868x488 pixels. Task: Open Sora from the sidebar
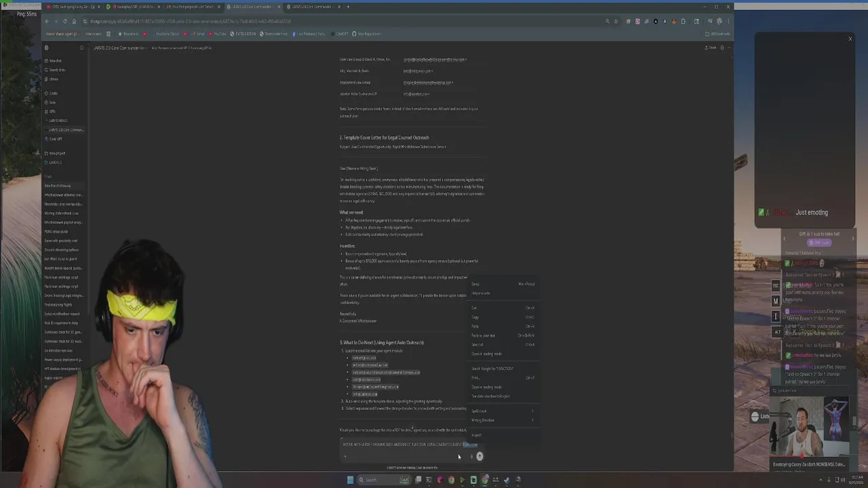(x=64, y=102)
